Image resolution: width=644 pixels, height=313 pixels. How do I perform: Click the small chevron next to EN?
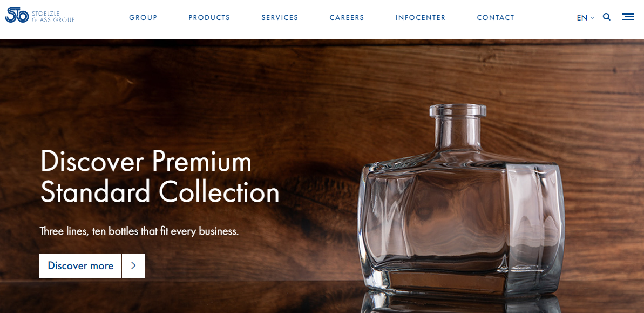(592, 18)
